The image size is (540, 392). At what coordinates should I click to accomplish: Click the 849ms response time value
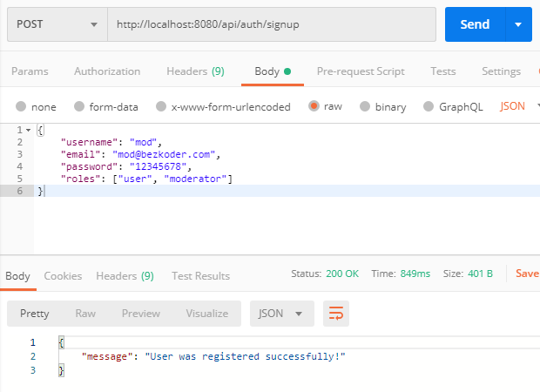415,274
